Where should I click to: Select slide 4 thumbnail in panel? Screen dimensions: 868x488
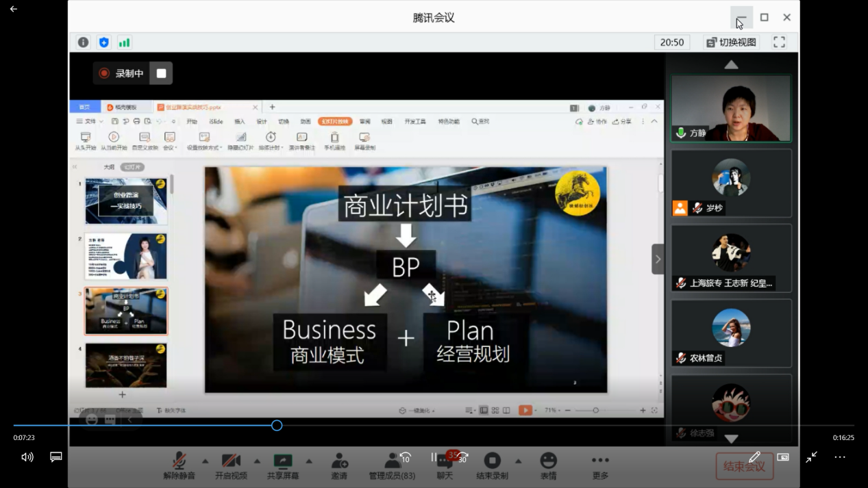click(126, 365)
